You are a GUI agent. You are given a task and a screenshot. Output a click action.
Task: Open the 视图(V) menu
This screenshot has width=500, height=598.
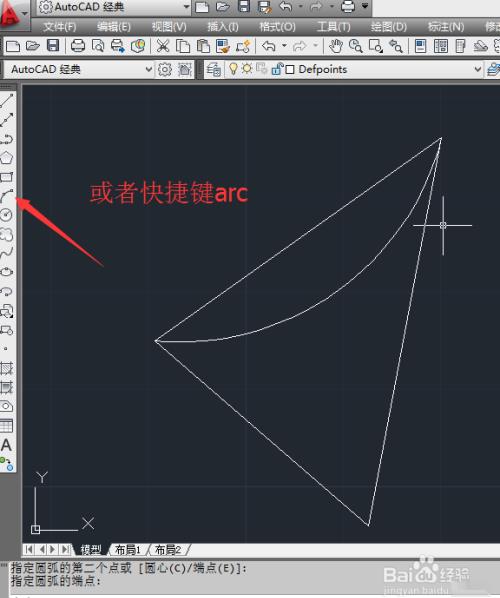click(x=169, y=27)
